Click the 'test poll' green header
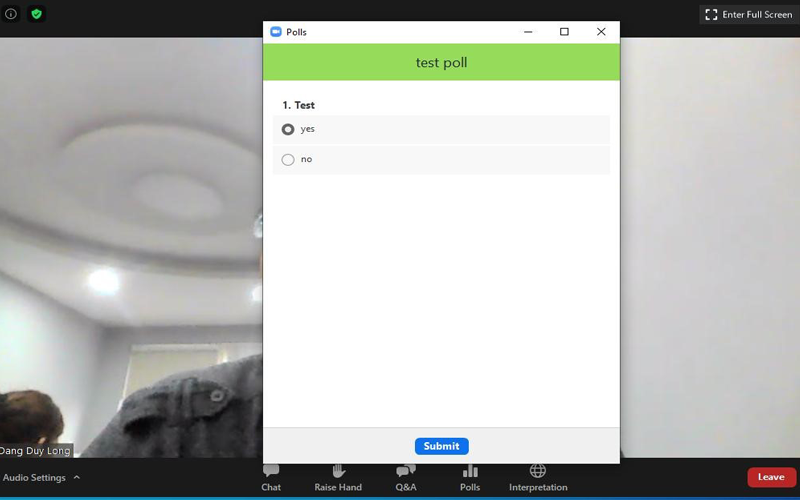Viewport: 800px width, 500px height. 441,62
